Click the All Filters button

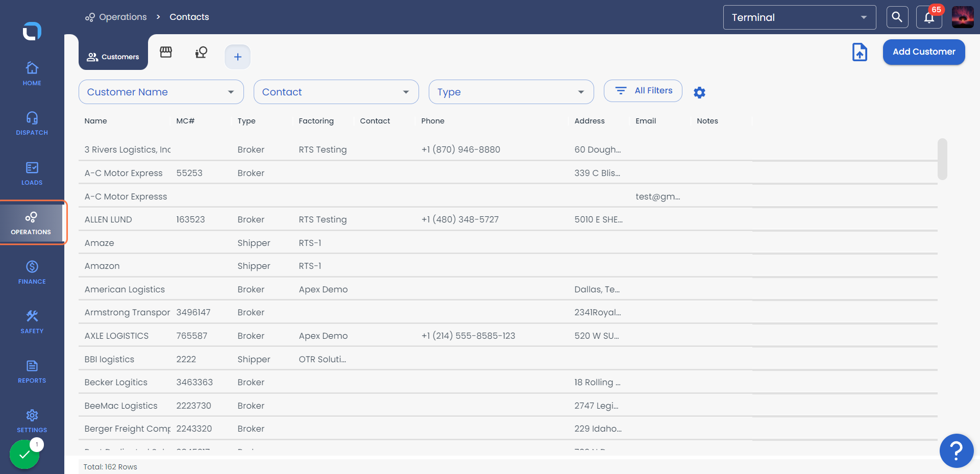[643, 91]
